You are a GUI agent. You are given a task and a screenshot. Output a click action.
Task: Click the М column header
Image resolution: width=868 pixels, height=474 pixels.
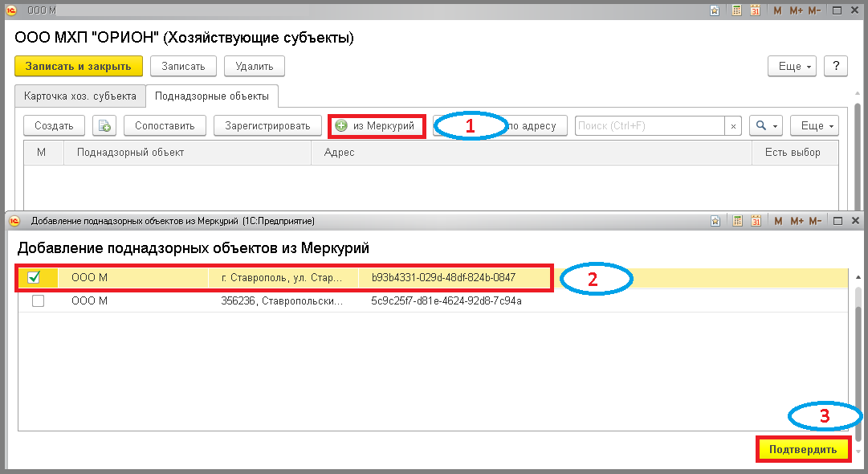(x=42, y=153)
